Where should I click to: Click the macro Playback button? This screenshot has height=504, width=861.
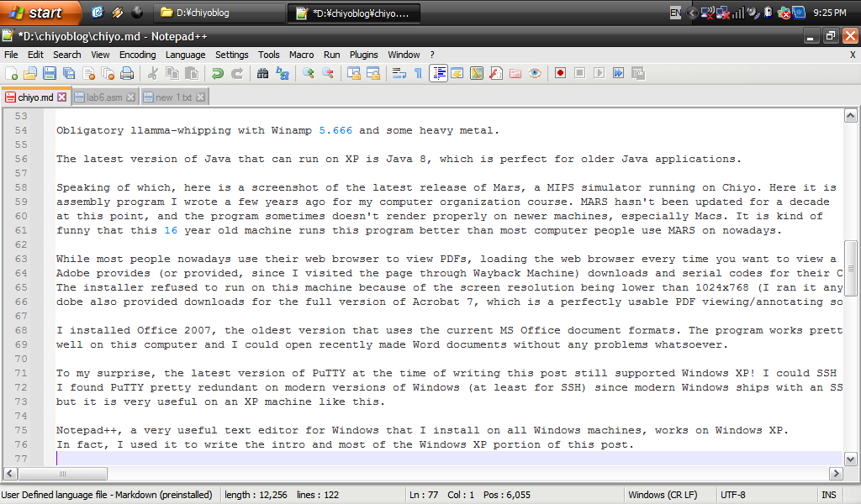click(x=599, y=73)
